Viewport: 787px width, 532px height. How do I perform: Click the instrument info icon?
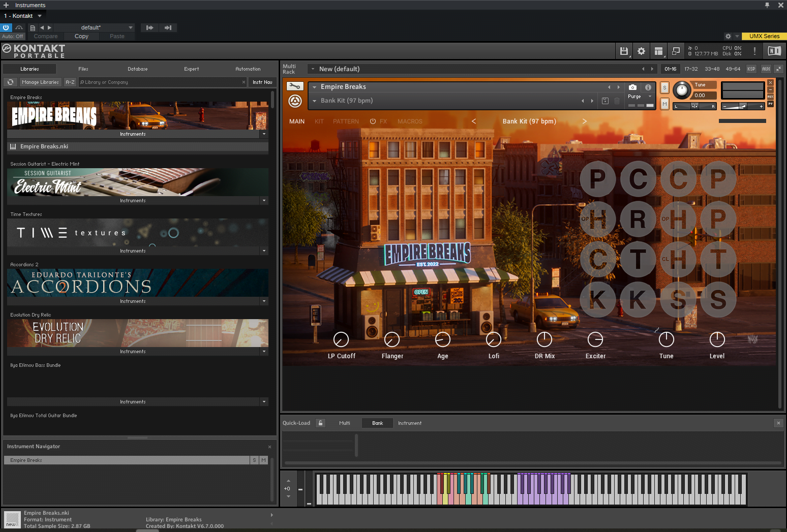tap(648, 87)
